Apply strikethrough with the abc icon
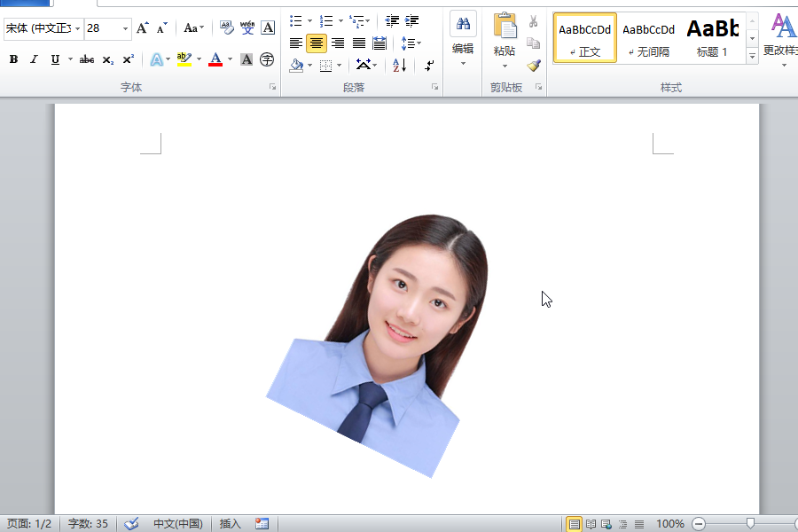This screenshot has height=532, width=798. tap(87, 59)
